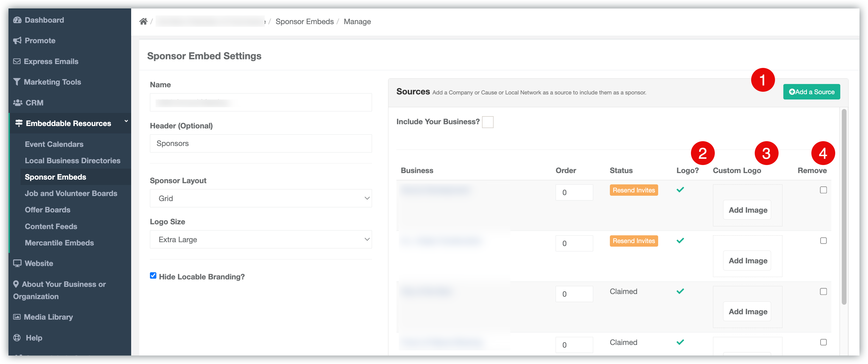Click the Marketing Tools funnel icon

pos(17,82)
